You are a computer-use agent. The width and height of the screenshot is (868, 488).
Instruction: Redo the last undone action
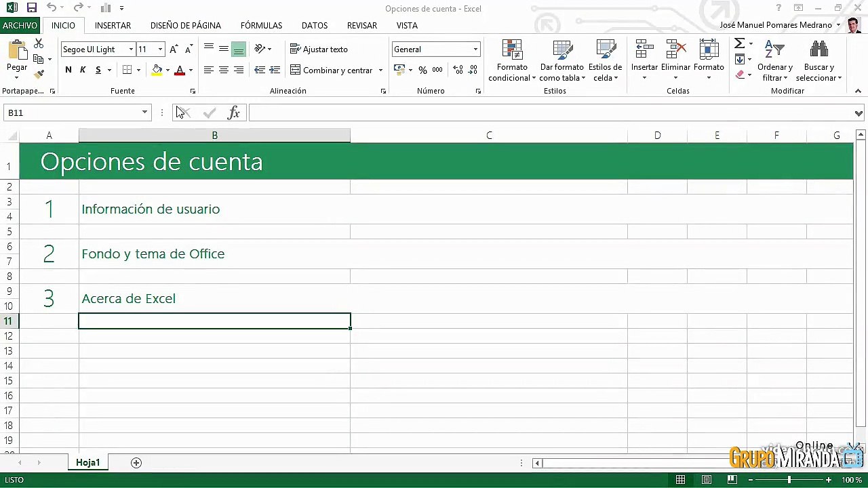click(78, 8)
